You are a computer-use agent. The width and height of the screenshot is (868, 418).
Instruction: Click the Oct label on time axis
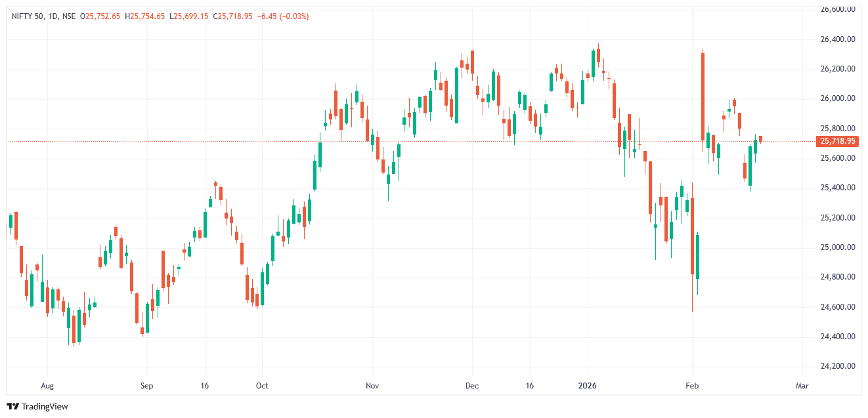coord(262,386)
